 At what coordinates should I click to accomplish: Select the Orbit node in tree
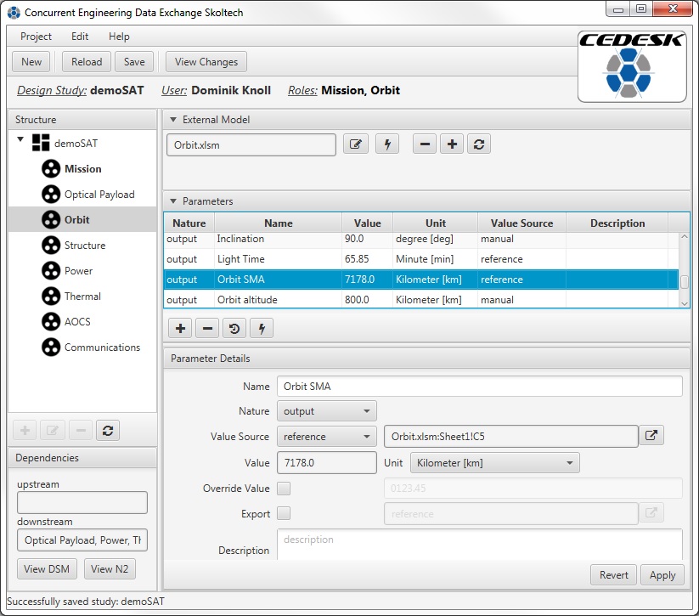tap(82, 219)
